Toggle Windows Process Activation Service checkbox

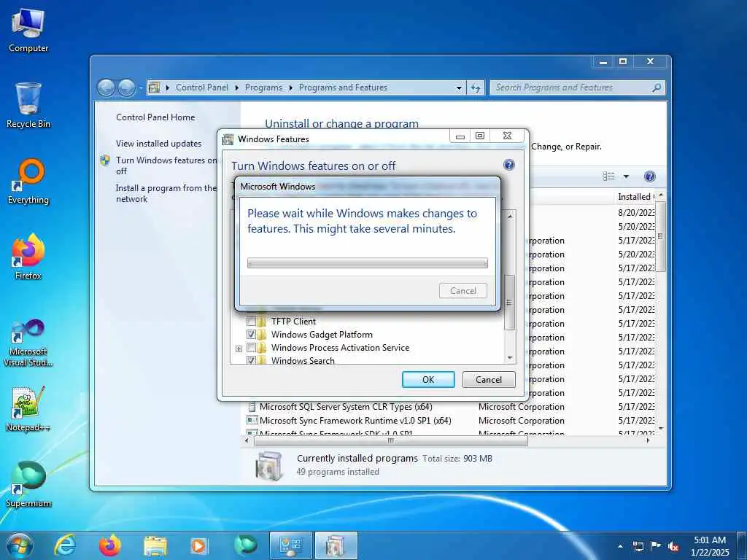click(251, 348)
